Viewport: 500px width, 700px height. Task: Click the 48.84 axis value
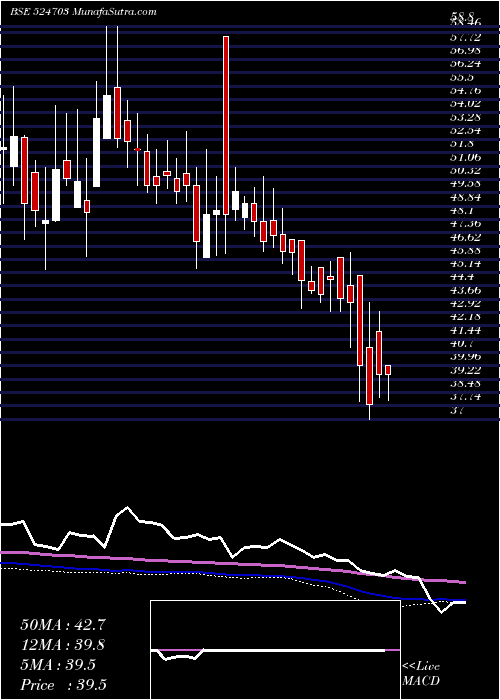pyautogui.click(x=465, y=197)
